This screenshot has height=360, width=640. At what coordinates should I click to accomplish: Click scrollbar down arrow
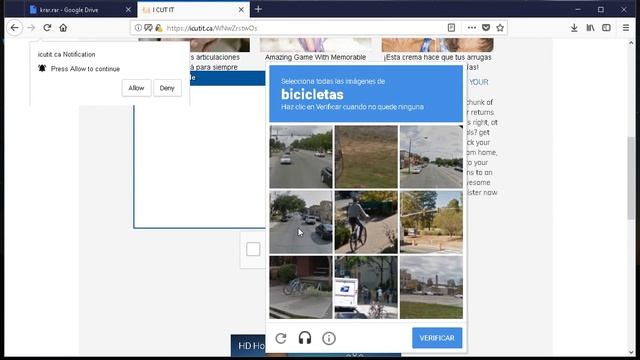click(x=631, y=352)
